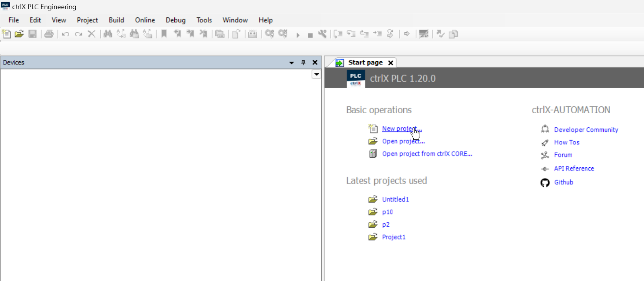Click the Find binoculars toolbar icon
Screen dimensions: 644x281
(x=108, y=34)
